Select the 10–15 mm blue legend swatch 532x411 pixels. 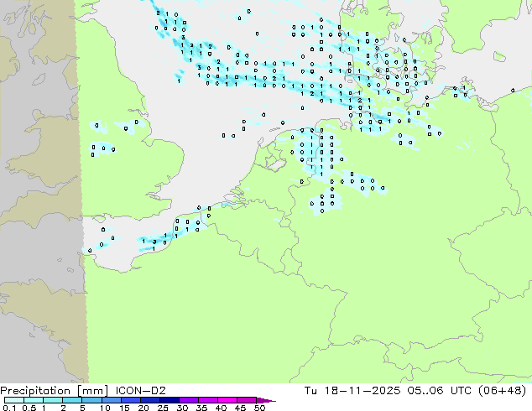(x=112, y=400)
